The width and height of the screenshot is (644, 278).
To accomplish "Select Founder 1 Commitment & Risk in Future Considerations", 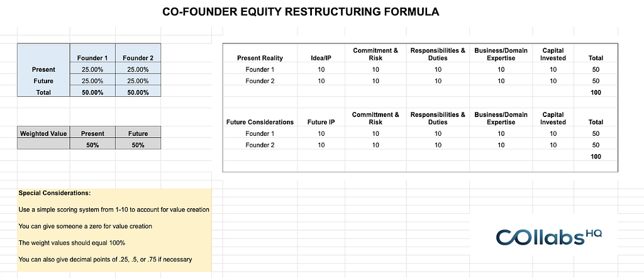I will (375, 133).
